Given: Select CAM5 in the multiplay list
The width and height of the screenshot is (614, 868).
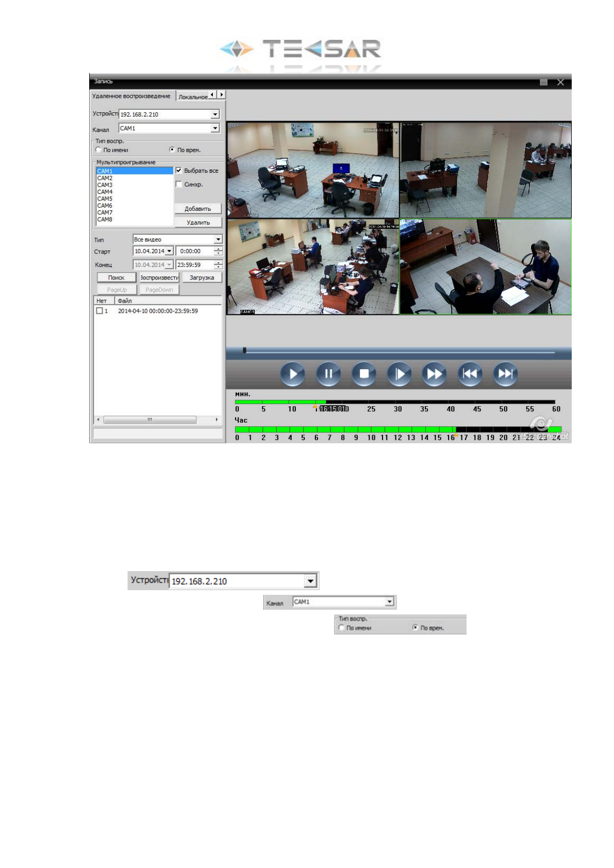Looking at the screenshot, I should (105, 199).
